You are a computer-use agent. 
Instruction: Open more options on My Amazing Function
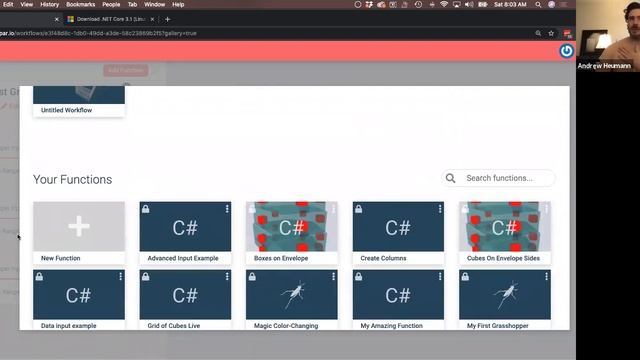pos(440,277)
